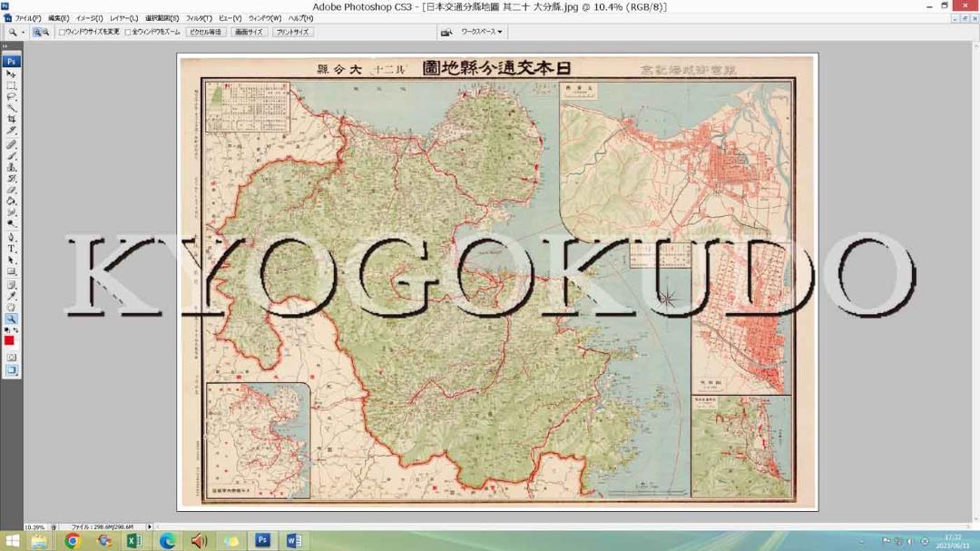This screenshot has height=551, width=980.
Task: Select the Rectangular Marquee tool
Action: (11, 85)
